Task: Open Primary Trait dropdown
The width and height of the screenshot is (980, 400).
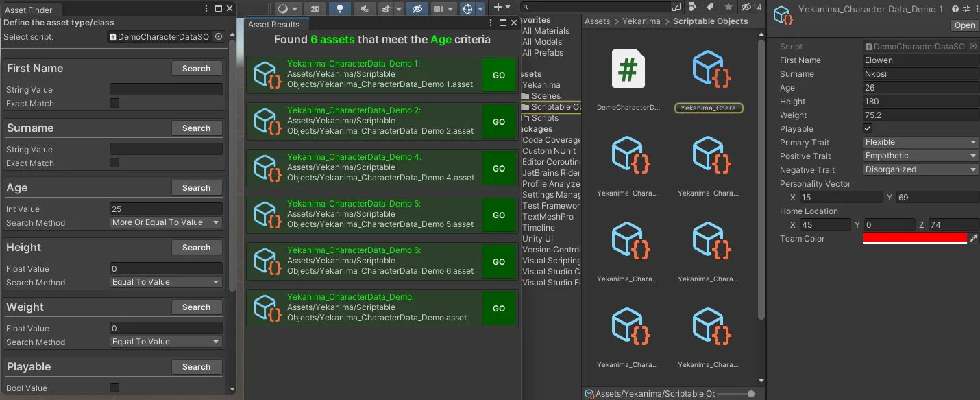Action: coord(921,142)
